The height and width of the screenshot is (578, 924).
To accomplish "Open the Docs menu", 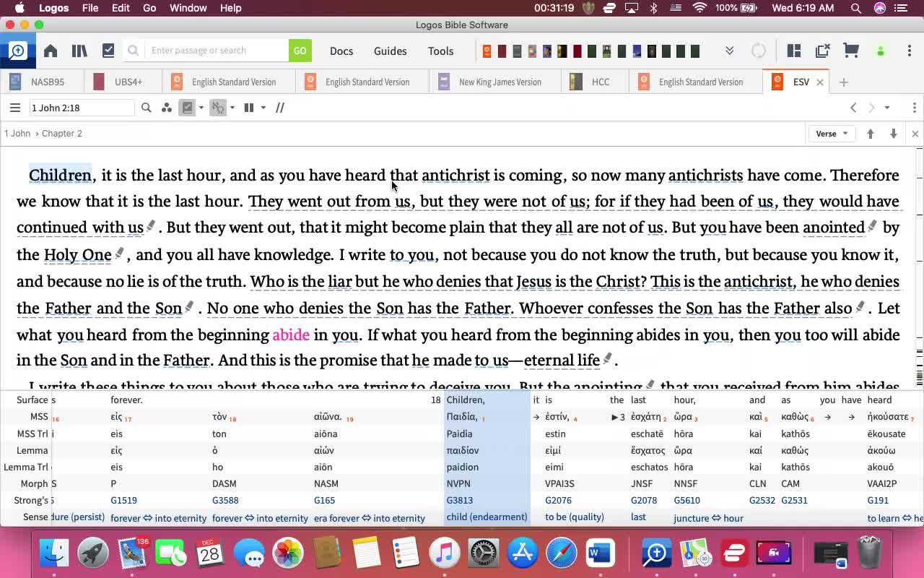I will point(341,51).
